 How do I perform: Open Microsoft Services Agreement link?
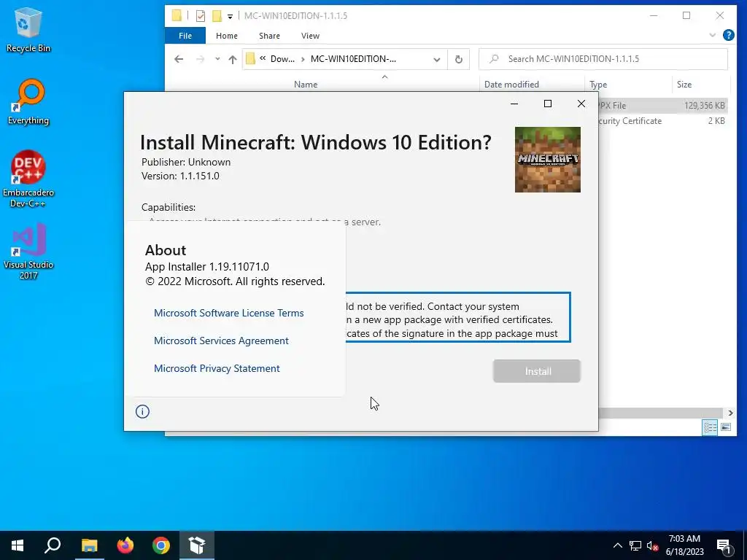(x=221, y=341)
